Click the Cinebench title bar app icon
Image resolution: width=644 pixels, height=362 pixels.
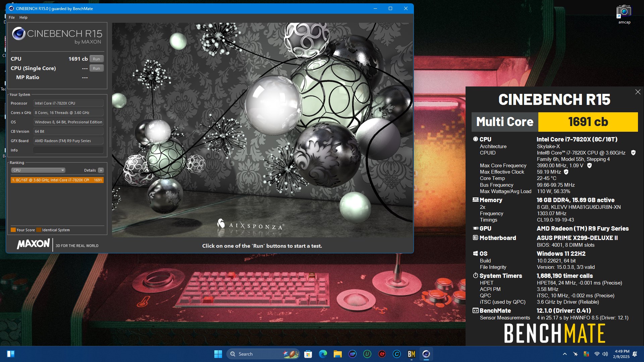click(x=11, y=9)
